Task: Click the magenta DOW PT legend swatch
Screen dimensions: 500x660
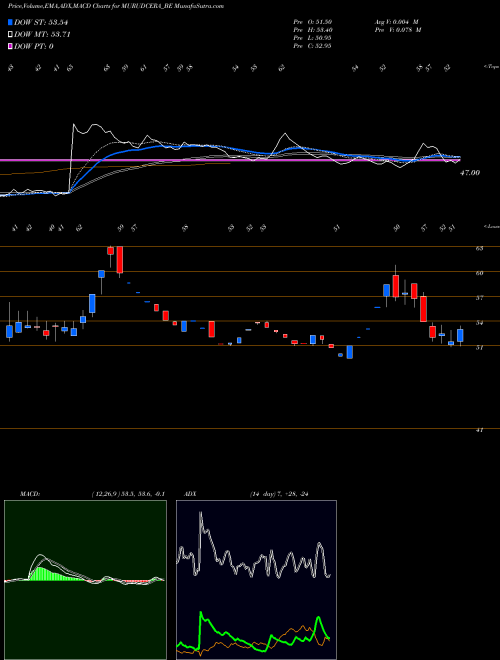Action: 11,46
